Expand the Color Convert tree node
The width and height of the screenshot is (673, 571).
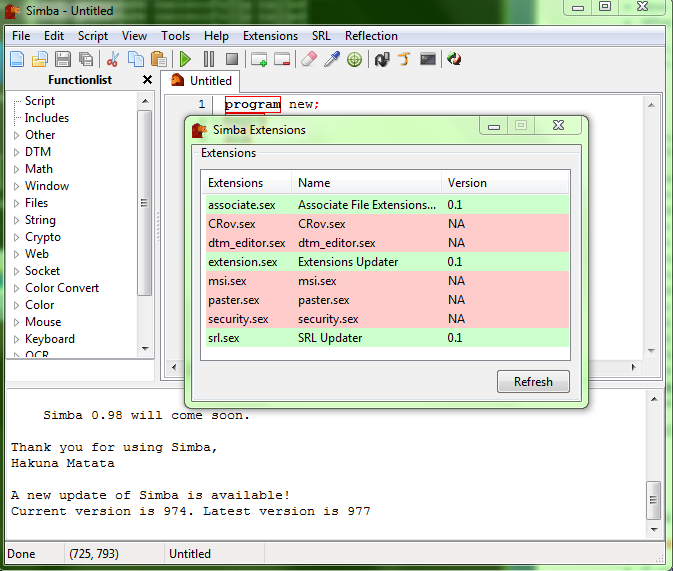pos(16,289)
